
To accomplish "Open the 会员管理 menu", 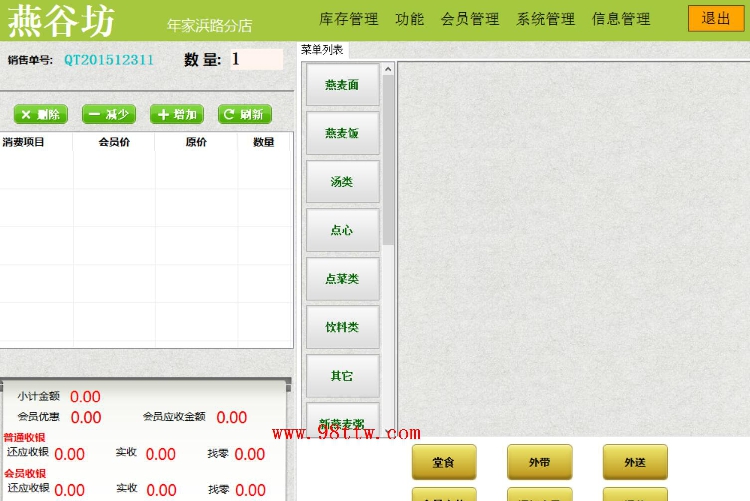I will pyautogui.click(x=470, y=19).
